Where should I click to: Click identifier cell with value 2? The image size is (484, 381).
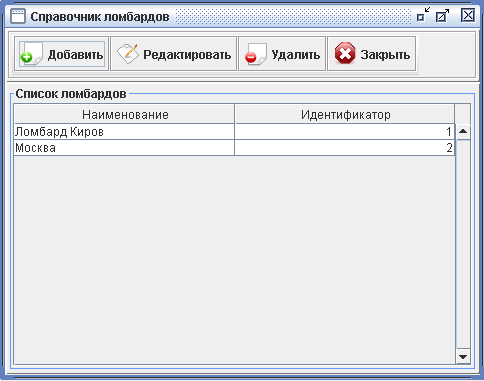tap(345, 148)
